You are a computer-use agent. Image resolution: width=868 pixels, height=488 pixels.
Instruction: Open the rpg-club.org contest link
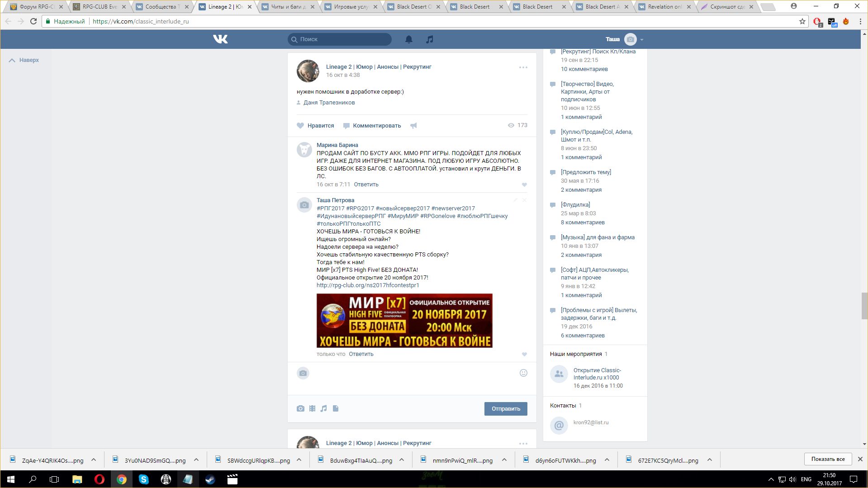[368, 285]
